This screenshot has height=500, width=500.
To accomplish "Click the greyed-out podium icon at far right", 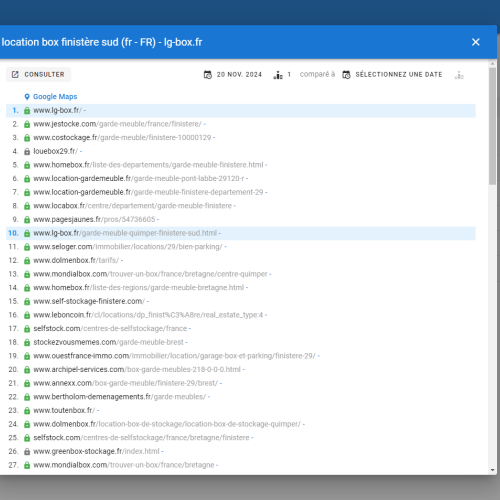I will click(x=459, y=75).
